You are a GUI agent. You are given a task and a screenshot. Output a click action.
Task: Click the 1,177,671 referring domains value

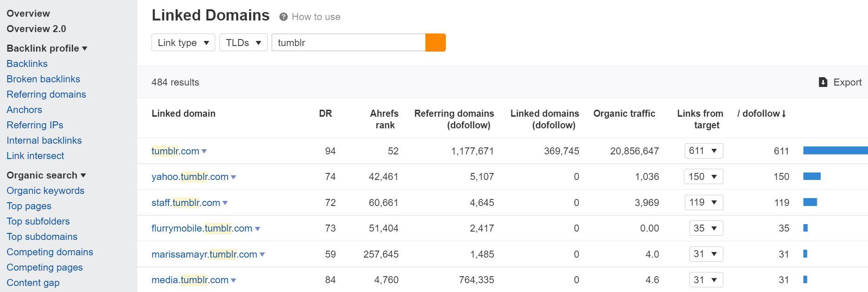pos(472,151)
